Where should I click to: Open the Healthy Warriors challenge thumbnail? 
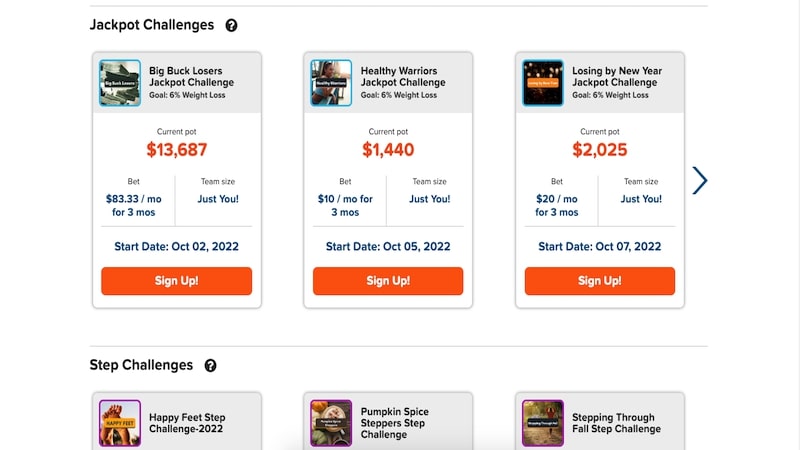point(331,83)
